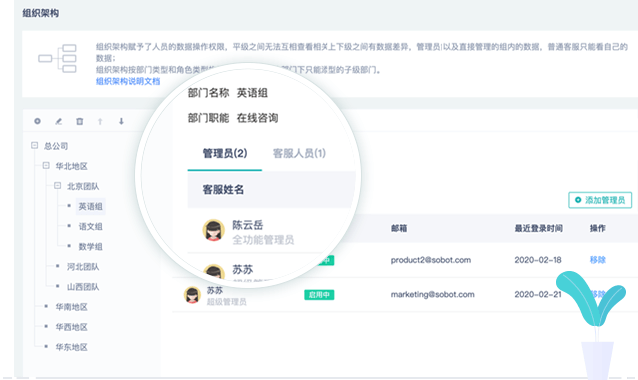Select the 数学组 department
The image size is (638, 380).
(x=90, y=247)
